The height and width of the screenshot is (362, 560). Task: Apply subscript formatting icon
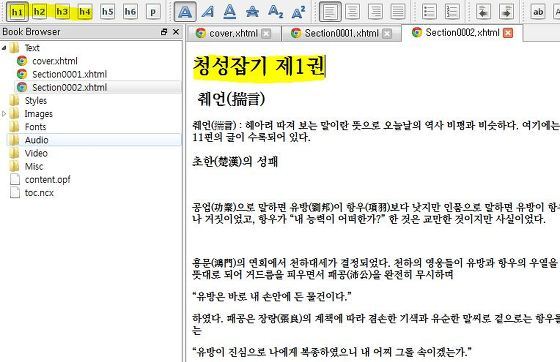pos(275,12)
